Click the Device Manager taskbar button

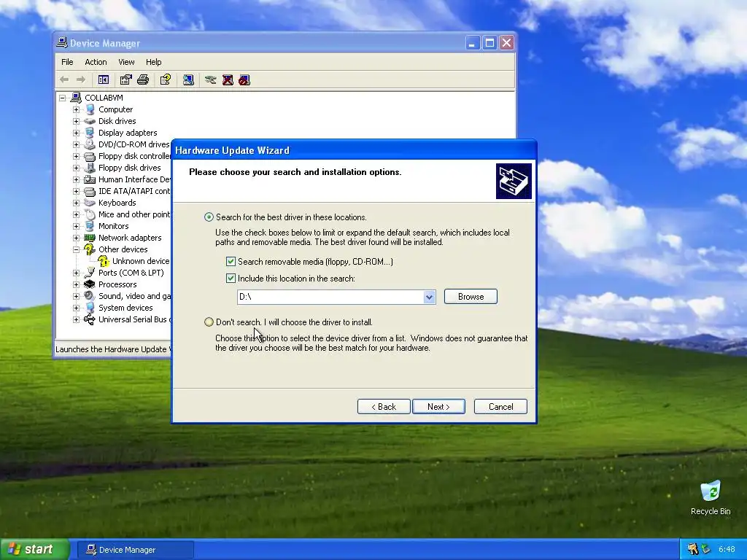click(135, 550)
